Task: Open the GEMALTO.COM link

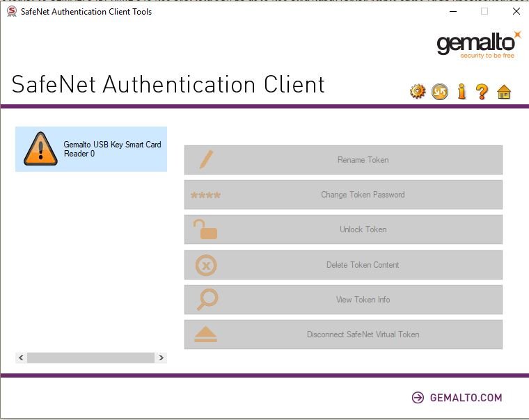Action: [x=466, y=398]
